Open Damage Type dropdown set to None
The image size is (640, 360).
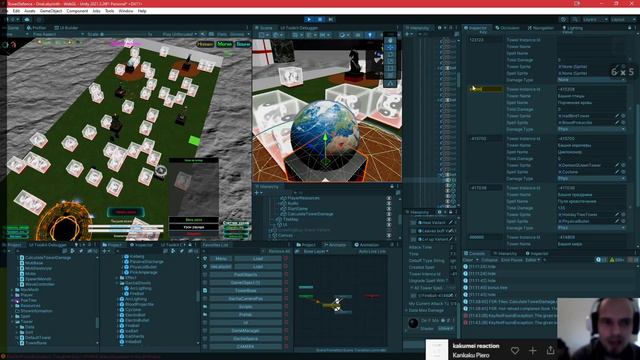(591, 80)
